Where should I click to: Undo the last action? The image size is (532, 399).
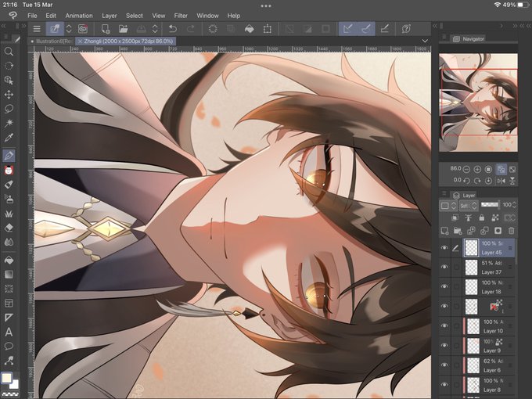173,29
